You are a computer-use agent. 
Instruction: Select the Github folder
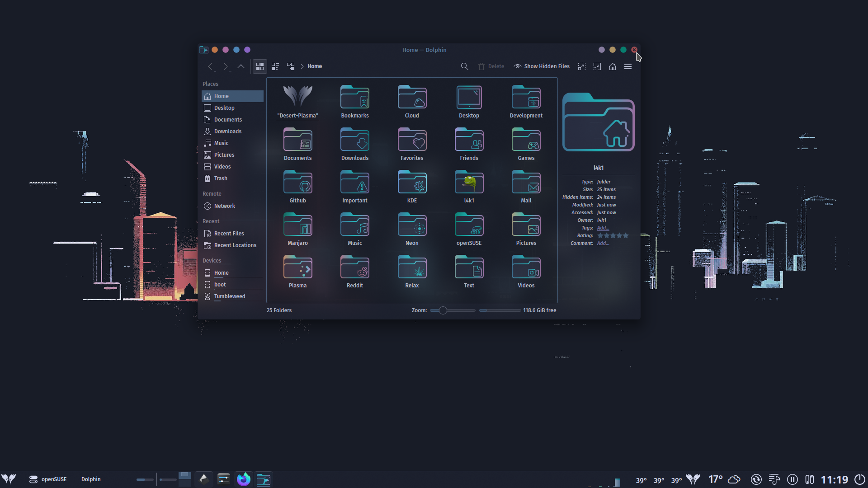point(298,187)
